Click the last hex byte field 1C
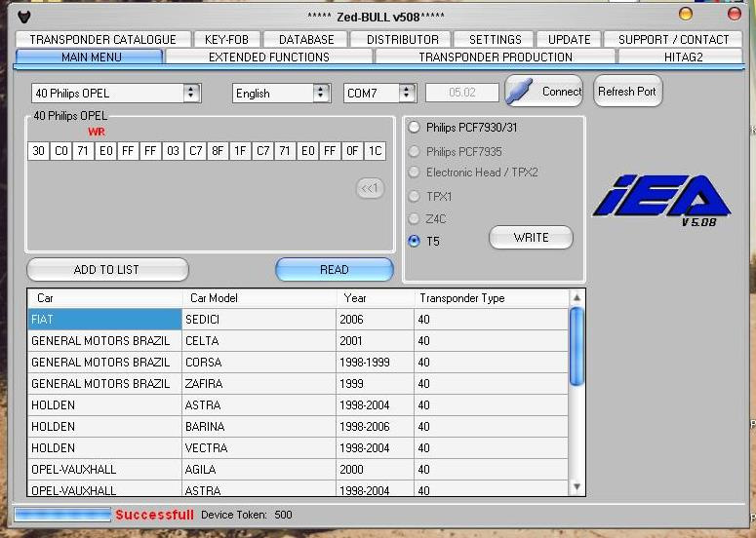The width and height of the screenshot is (756, 538). (375, 151)
